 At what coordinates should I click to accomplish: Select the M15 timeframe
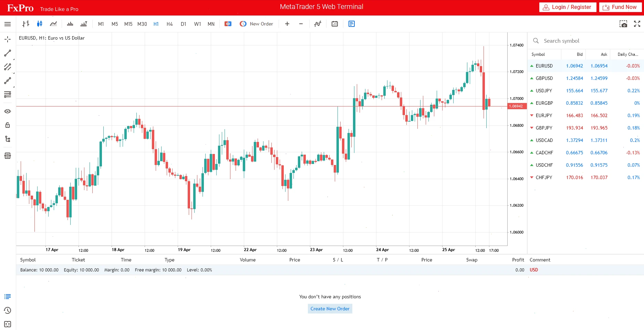pos(128,24)
